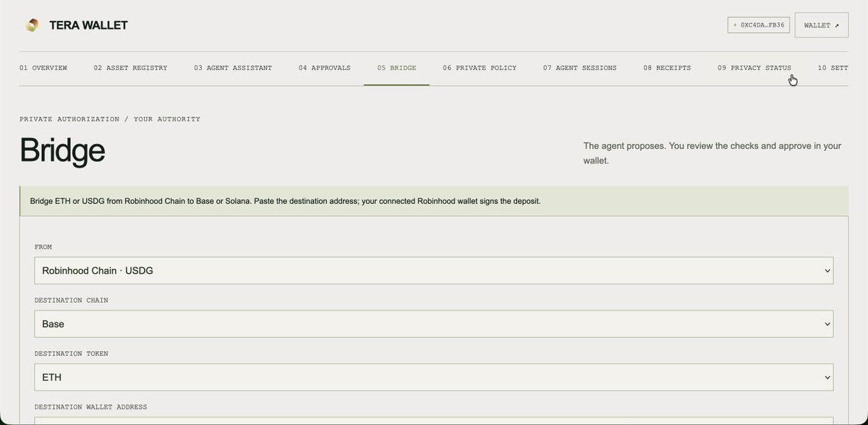Open the Destination Chain dropdown set to Base

(434, 324)
